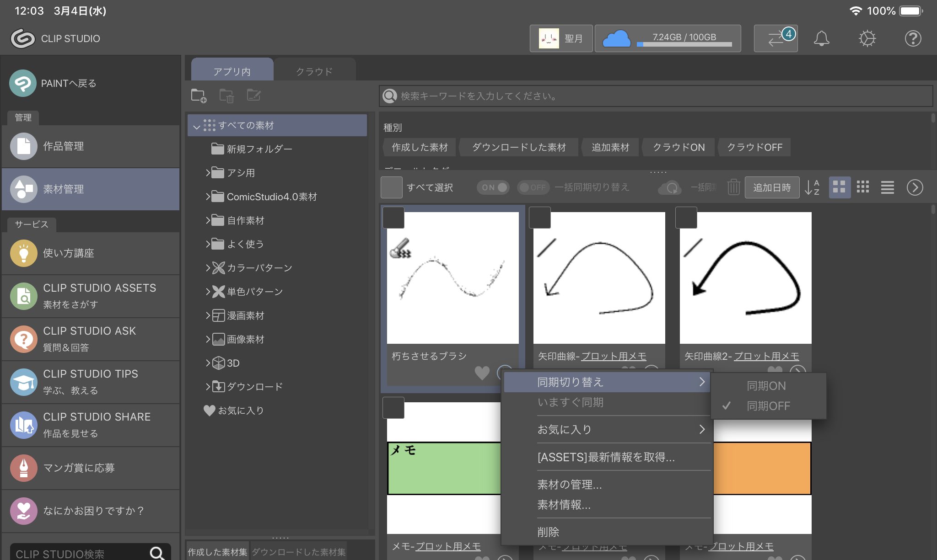Turn batch sync ON toggle
The image size is (937, 560).
[493, 187]
